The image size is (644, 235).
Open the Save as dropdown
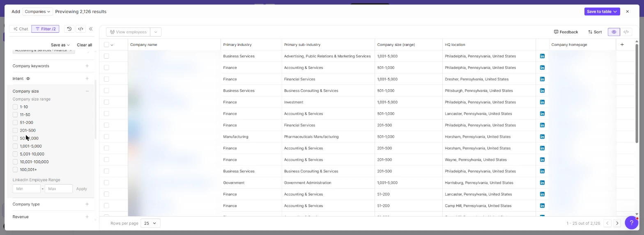(60, 45)
